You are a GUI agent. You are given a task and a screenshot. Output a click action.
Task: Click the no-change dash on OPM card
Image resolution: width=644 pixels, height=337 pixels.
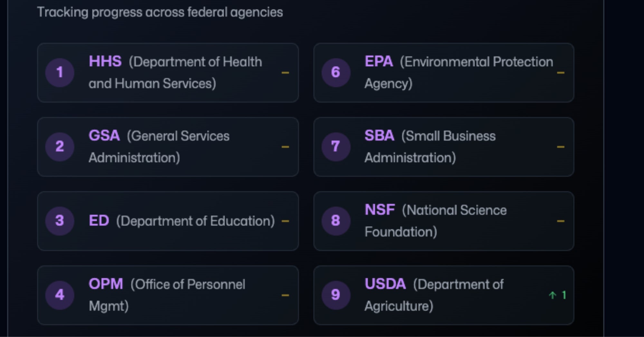point(285,295)
